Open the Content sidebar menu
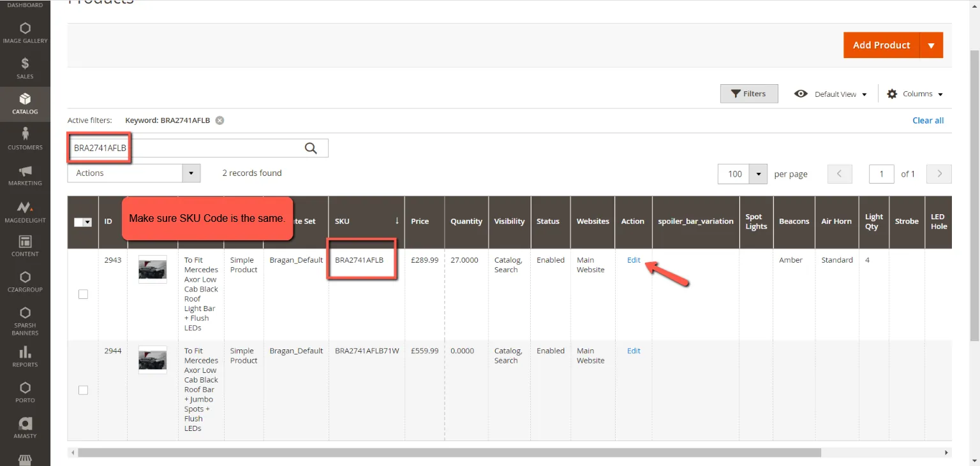 25,246
